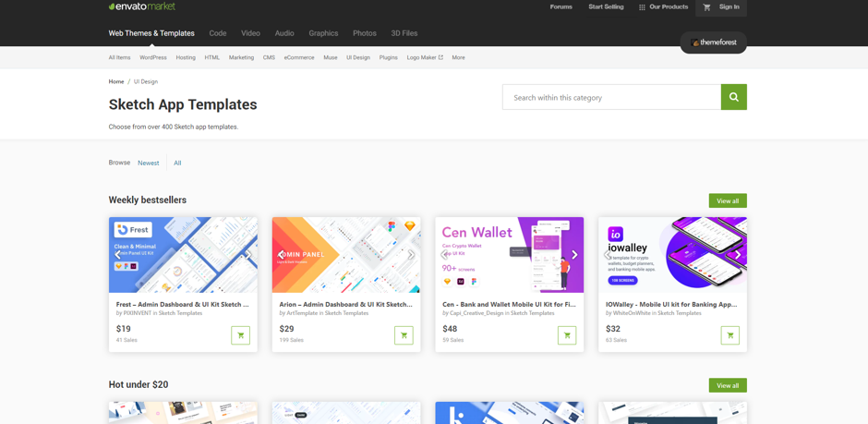Browse Newest items
868x424 pixels.
click(x=149, y=163)
